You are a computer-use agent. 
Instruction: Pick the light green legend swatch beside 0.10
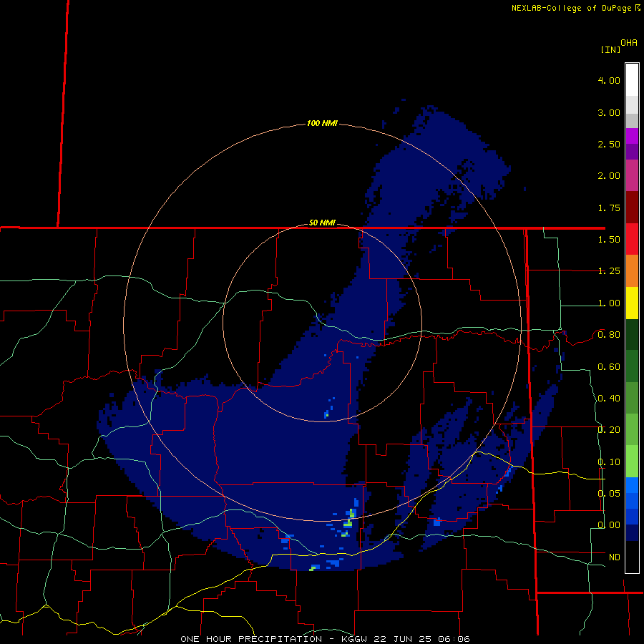[632, 462]
